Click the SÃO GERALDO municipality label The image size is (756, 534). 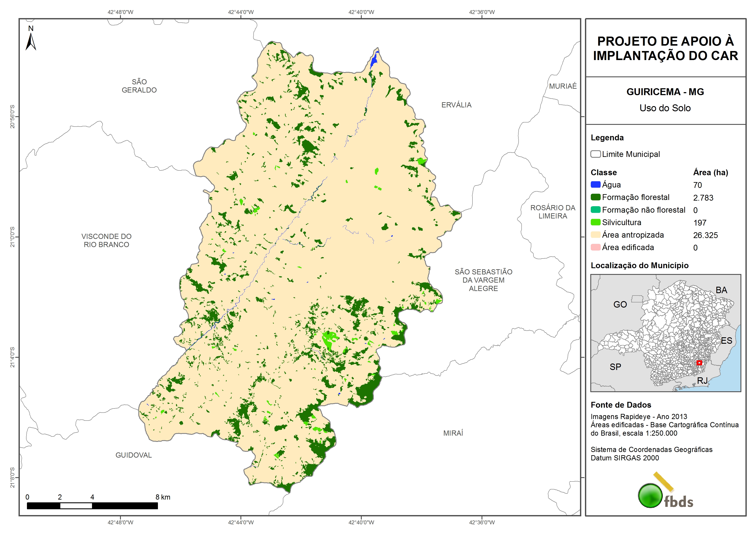coord(139,86)
